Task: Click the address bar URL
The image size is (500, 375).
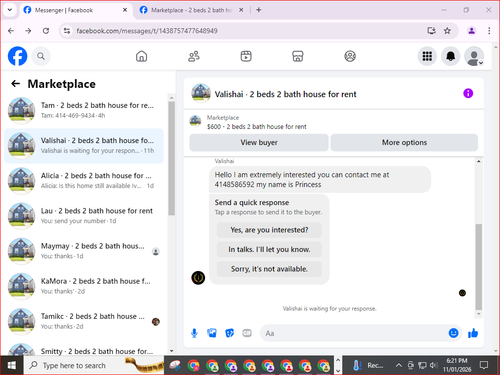Action: (147, 31)
